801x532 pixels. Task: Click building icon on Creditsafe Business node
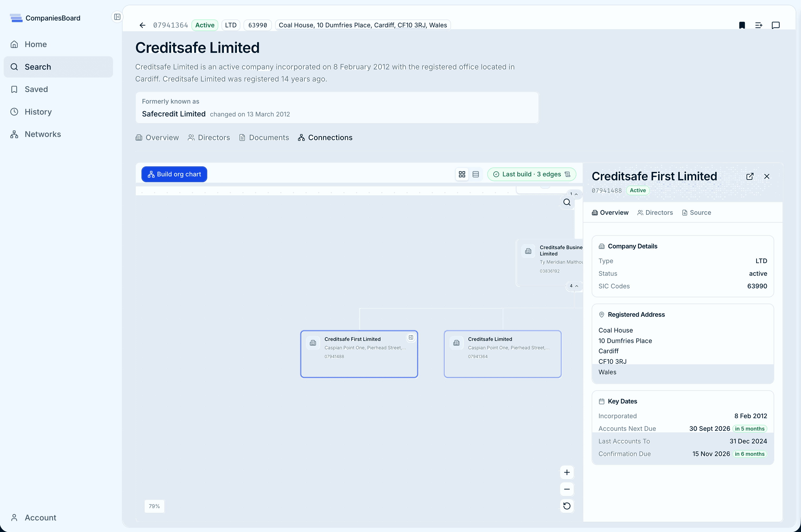[x=528, y=251]
